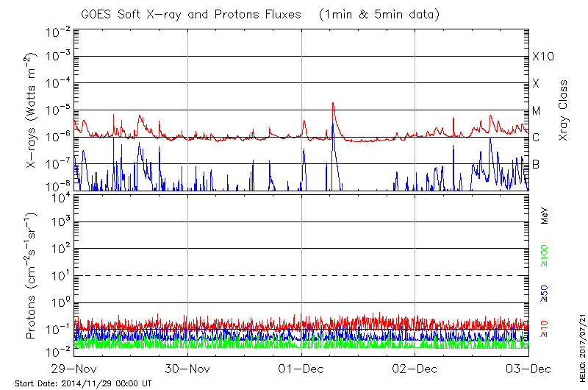The width and height of the screenshot is (588, 390).
Task: Select the 30-Nov x-axis tick label
Action: pyautogui.click(x=188, y=368)
